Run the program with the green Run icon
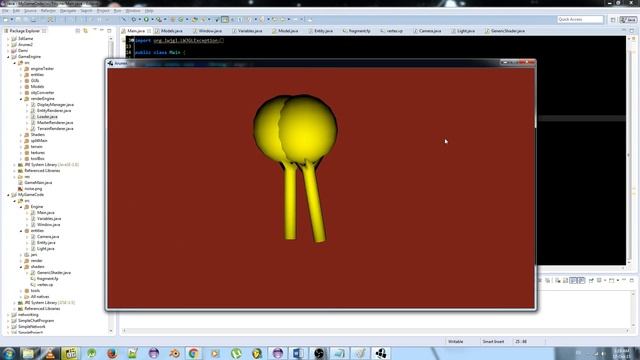Viewport: 640px width, 360px height. pyautogui.click(x=146, y=19)
